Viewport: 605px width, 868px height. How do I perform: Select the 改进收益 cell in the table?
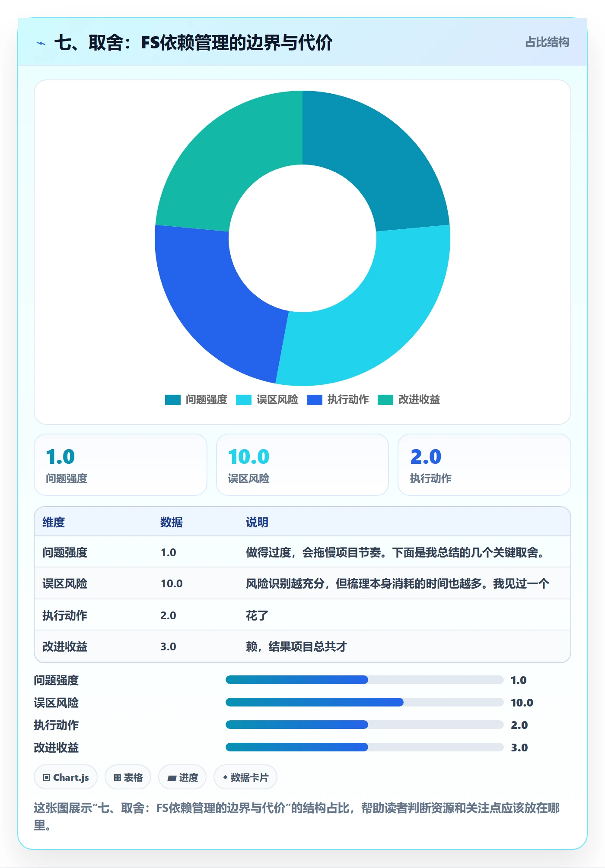click(65, 646)
